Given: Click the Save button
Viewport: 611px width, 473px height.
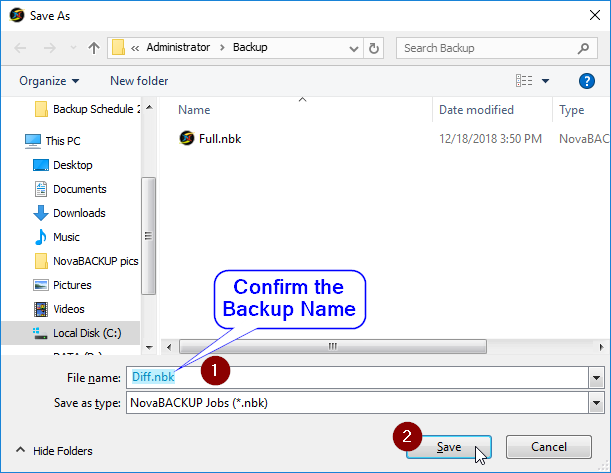Looking at the screenshot, I should [x=449, y=447].
